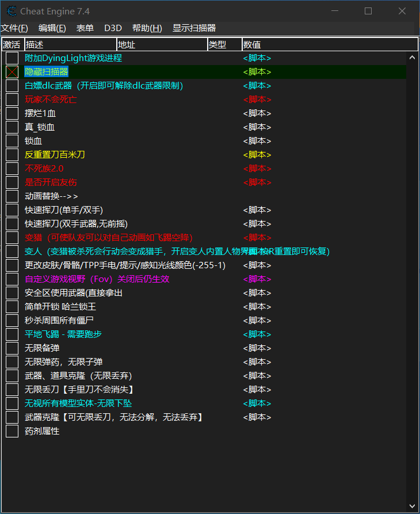This screenshot has width=420, height=514.
Task: Open the D3D menu
Action: click(x=113, y=28)
